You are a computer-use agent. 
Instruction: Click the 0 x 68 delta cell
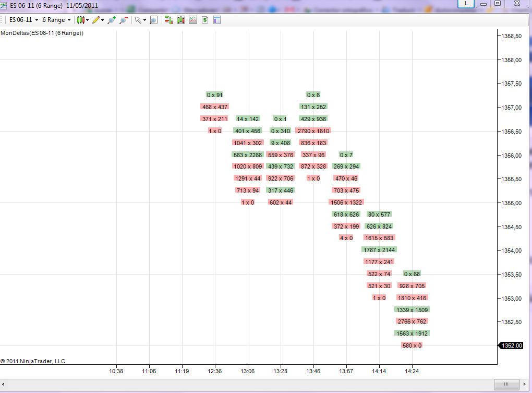coord(412,274)
